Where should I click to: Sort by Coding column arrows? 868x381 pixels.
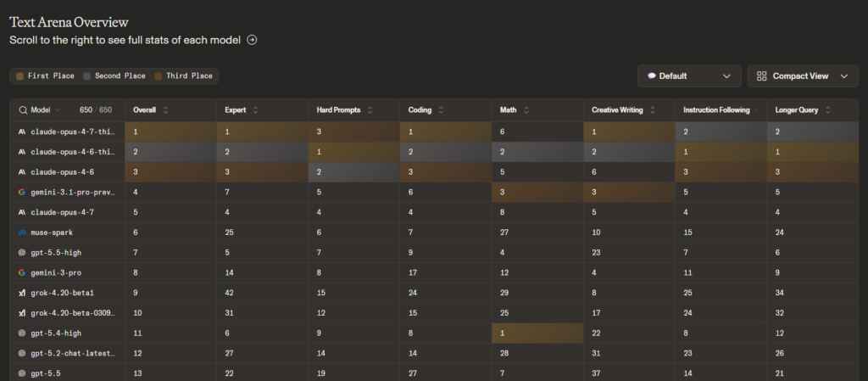click(x=441, y=110)
